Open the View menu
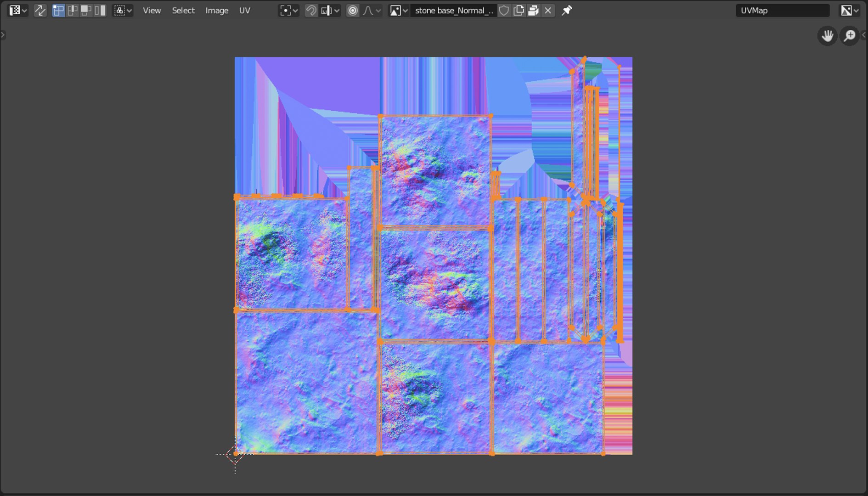The image size is (868, 496). pos(152,10)
